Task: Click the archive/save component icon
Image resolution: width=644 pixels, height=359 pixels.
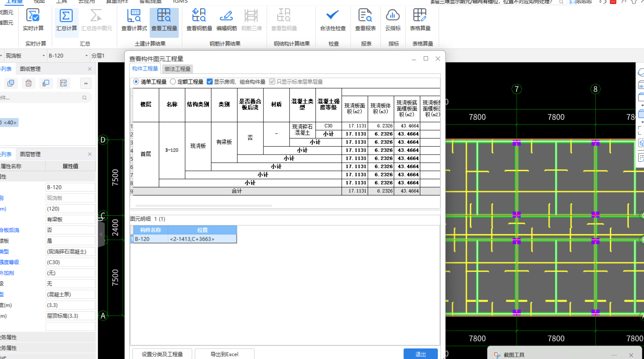Action: 63,83
